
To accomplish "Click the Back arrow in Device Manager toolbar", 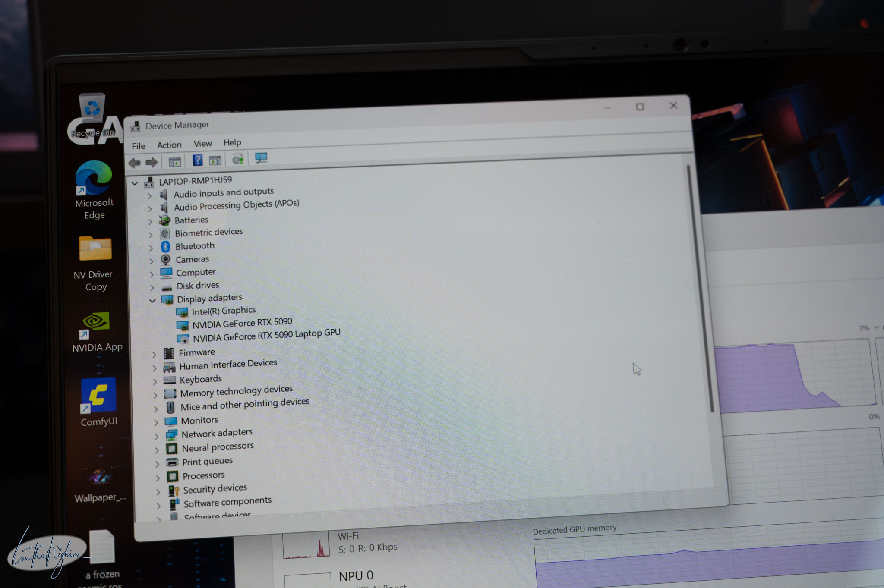I will (x=135, y=163).
